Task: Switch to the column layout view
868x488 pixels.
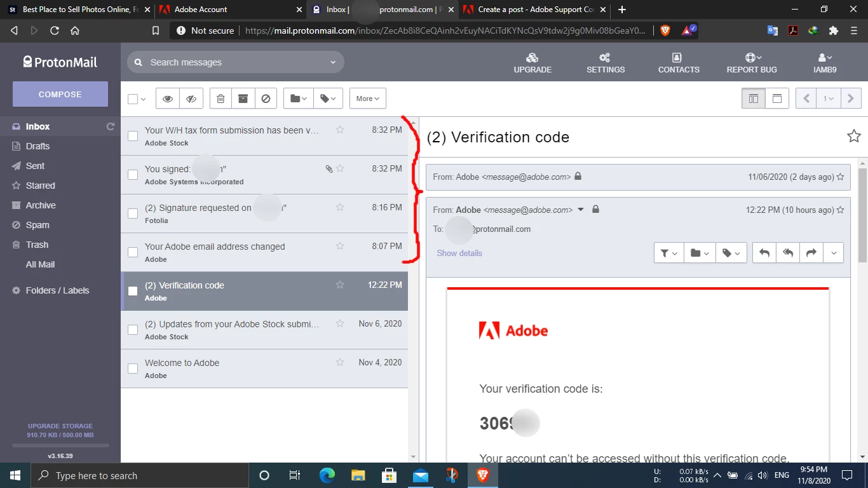Action: (754, 98)
